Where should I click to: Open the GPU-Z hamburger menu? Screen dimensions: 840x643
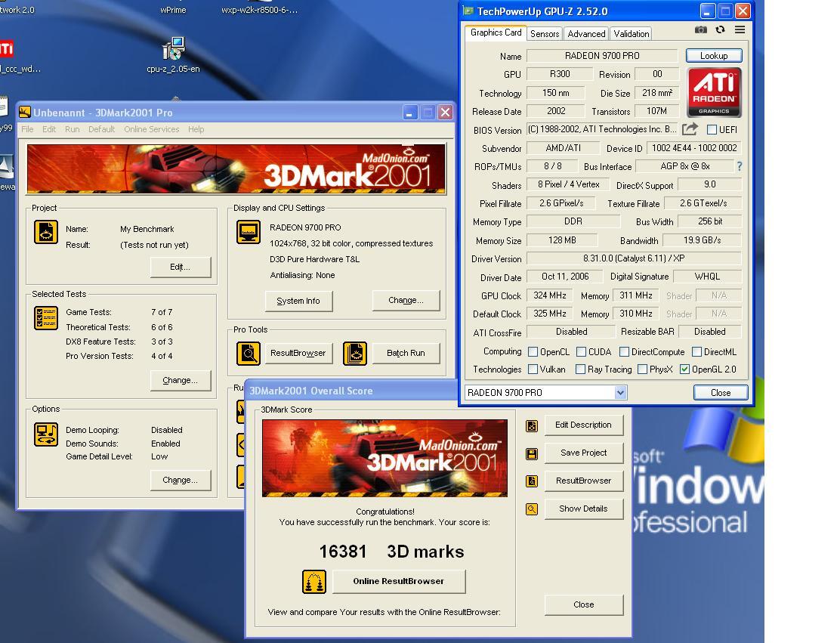pyautogui.click(x=740, y=30)
